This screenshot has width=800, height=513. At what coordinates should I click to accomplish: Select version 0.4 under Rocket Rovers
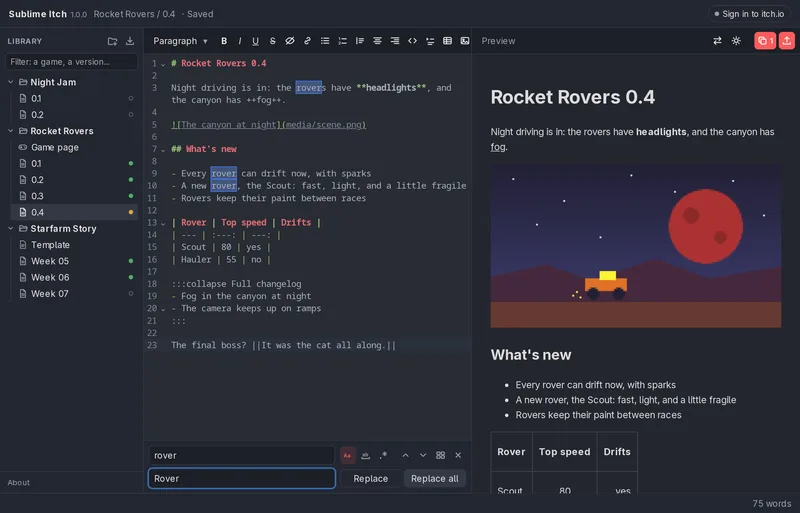pyautogui.click(x=74, y=212)
